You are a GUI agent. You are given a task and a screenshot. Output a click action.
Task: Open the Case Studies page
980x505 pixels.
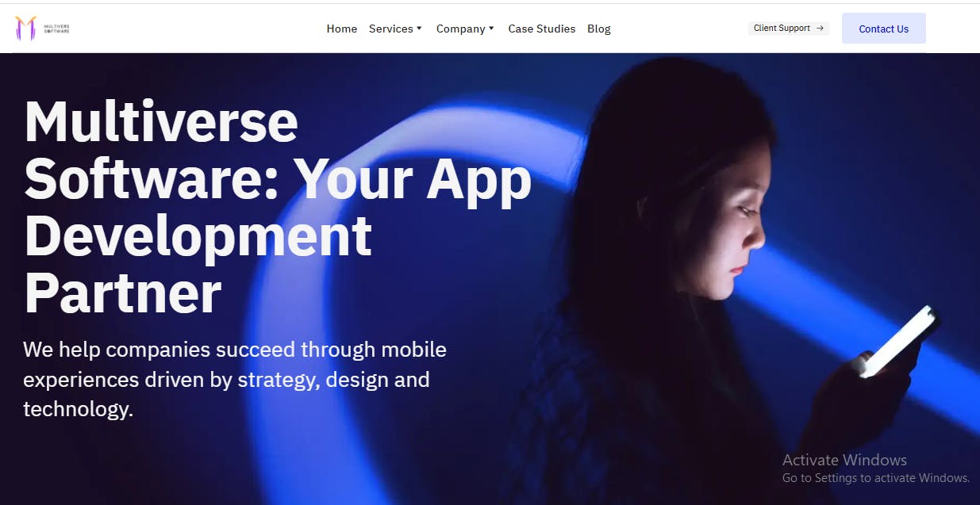pyautogui.click(x=542, y=29)
